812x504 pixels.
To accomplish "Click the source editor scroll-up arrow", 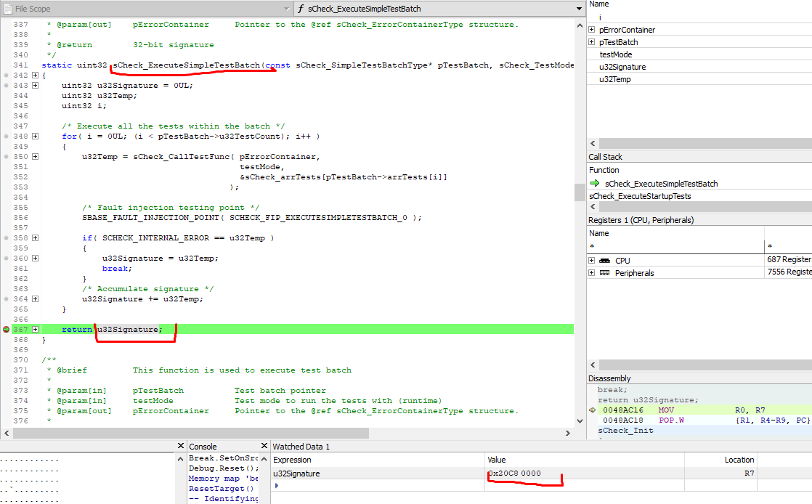I will click(580, 25).
